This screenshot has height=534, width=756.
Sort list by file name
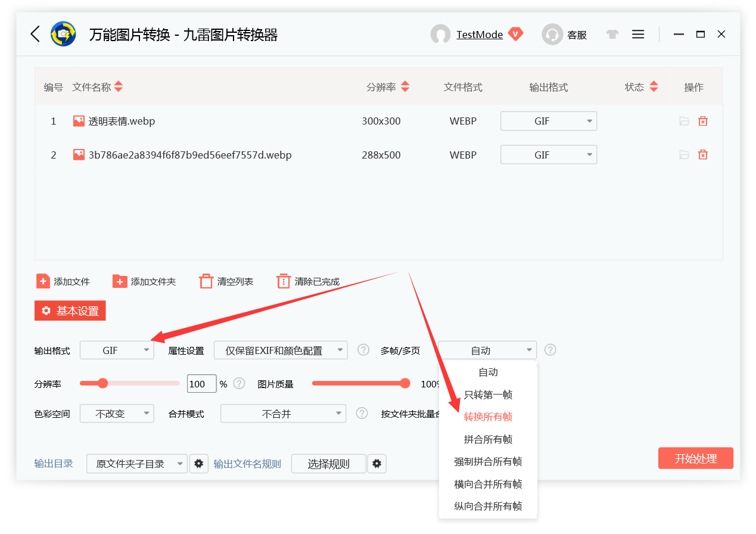point(119,87)
